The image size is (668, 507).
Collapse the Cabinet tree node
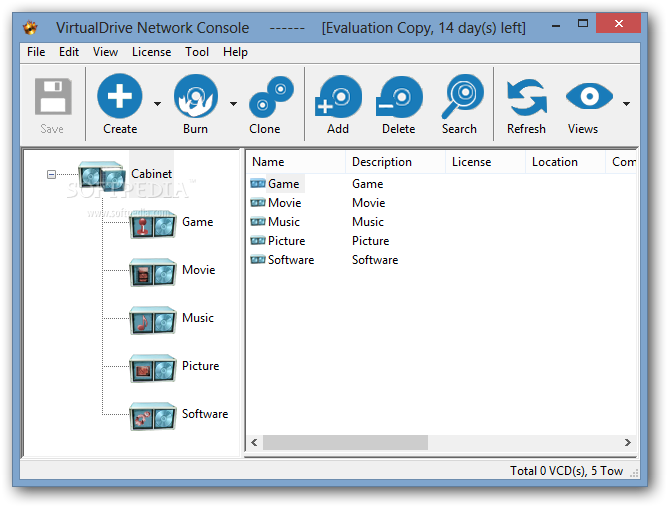click(51, 174)
